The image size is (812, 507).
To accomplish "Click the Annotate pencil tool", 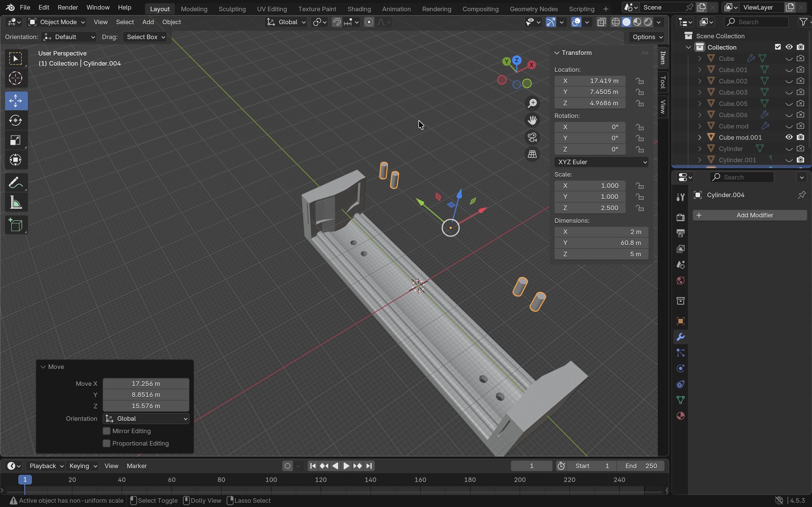I will 16,183.
